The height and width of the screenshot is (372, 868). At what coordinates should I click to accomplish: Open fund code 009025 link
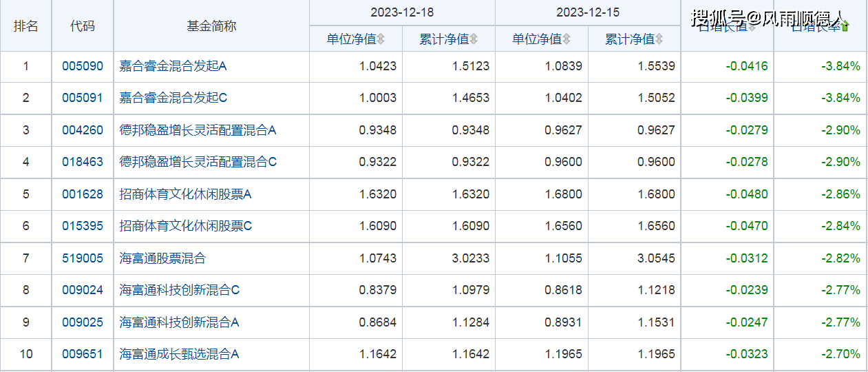coord(83,322)
